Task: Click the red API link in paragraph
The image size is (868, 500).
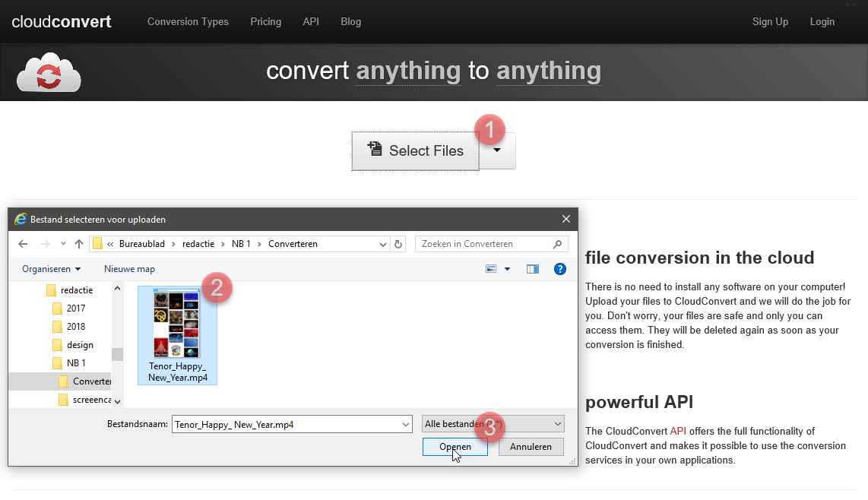Action: [677, 431]
